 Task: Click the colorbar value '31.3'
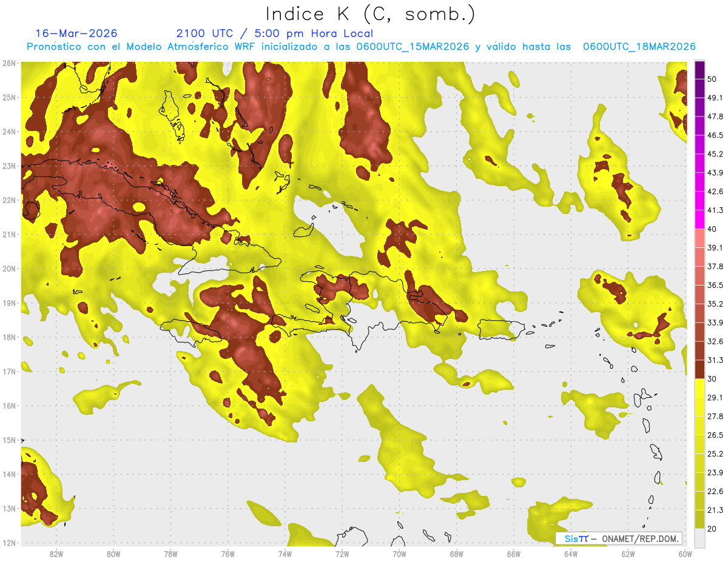click(x=715, y=360)
